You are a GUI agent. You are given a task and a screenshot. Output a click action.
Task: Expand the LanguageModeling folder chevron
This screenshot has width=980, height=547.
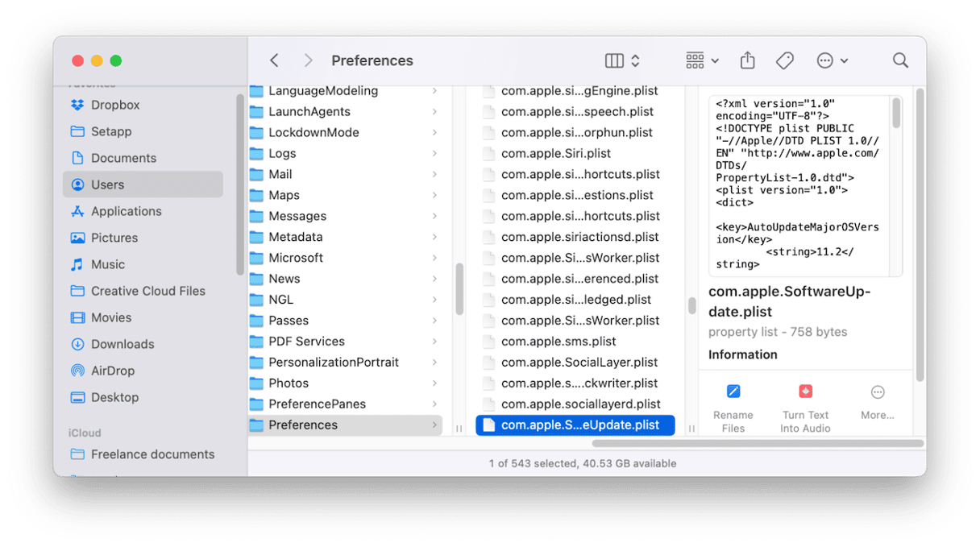[x=434, y=91]
